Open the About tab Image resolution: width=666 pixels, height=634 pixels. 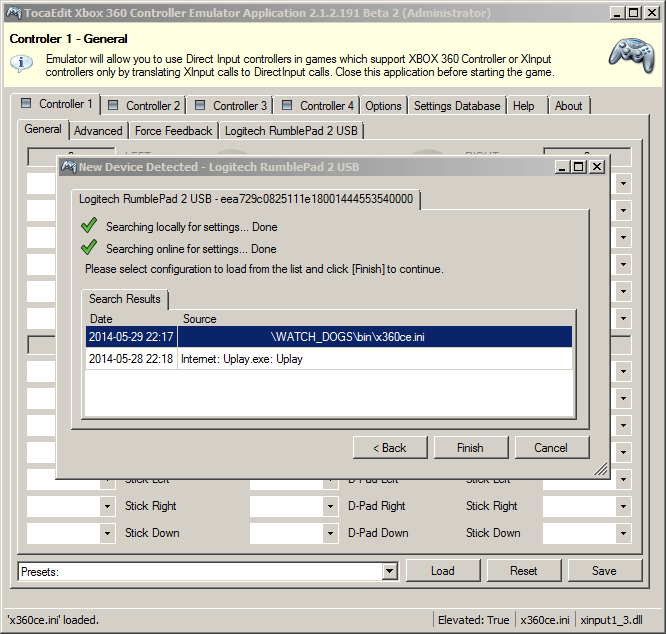point(568,106)
